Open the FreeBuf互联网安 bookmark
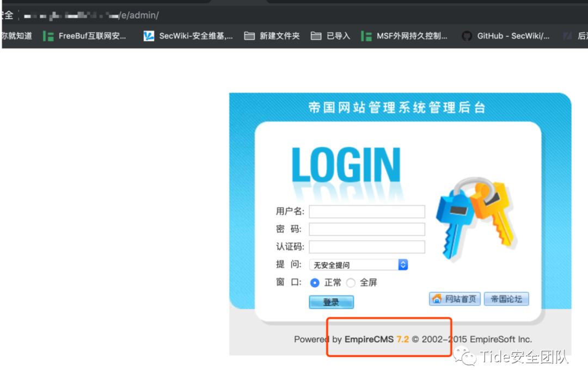Screen dimensions: 588x383 (x=85, y=36)
